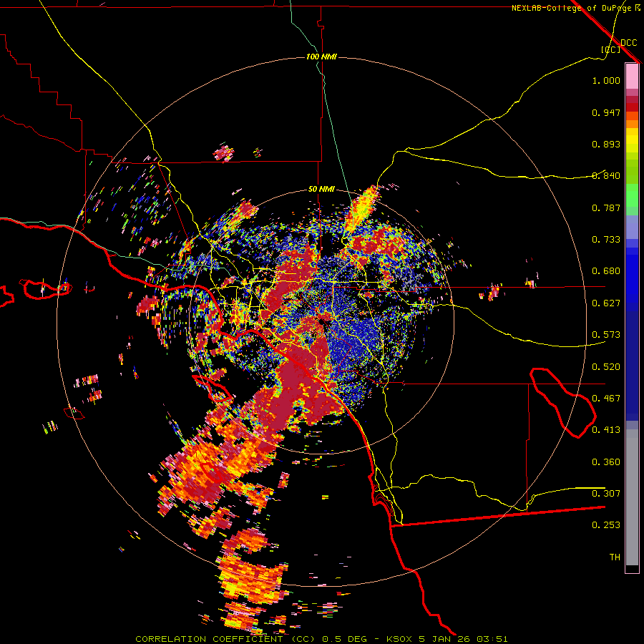Viewport: 644px width, 644px height.
Task: Click the 0.467 scale value
Action: coord(606,399)
